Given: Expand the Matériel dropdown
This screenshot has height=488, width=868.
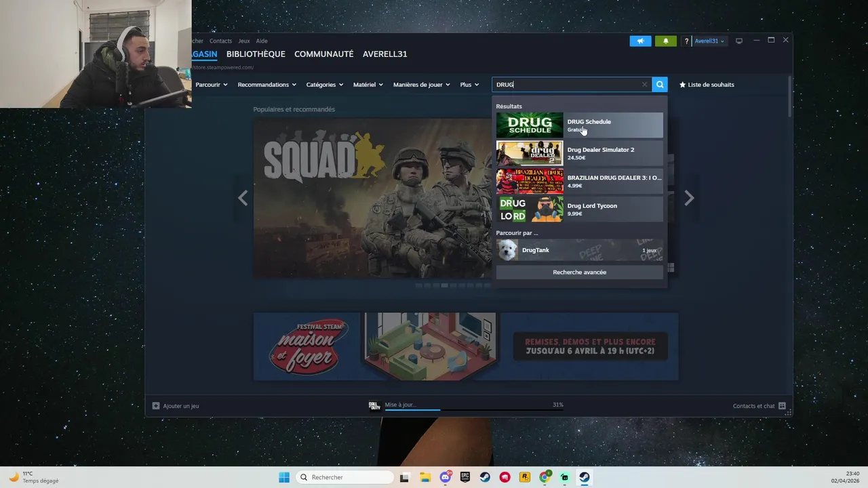Looking at the screenshot, I should 368,85.
